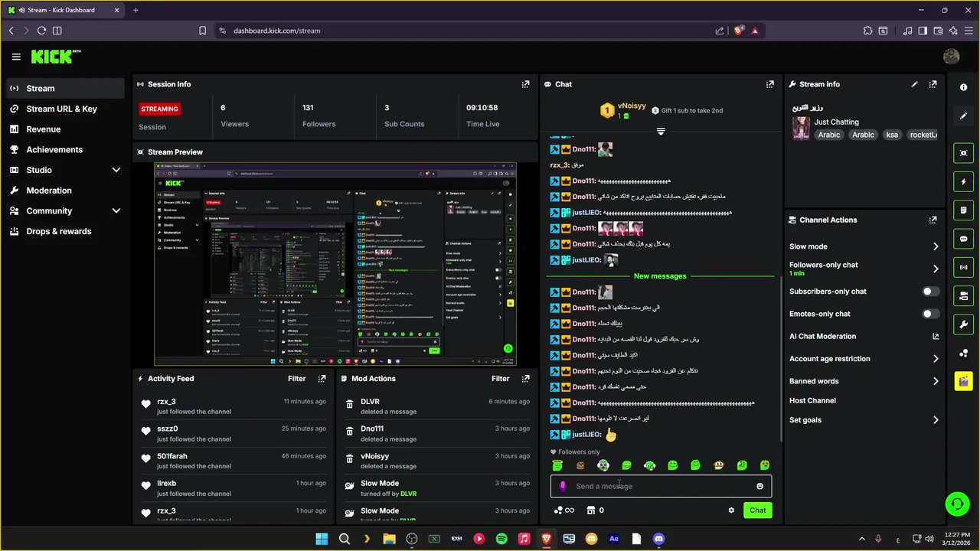
Task: Open the yellow clapperboard clips icon
Action: (x=963, y=381)
